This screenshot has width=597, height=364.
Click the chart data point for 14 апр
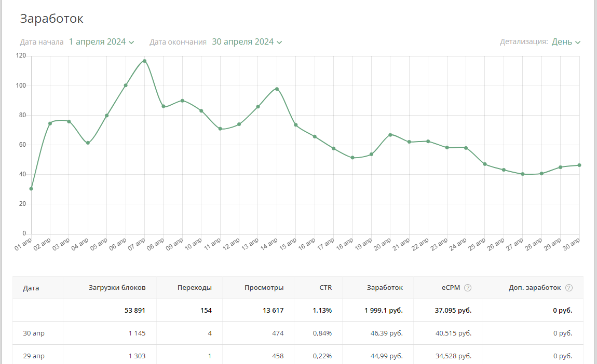(277, 89)
